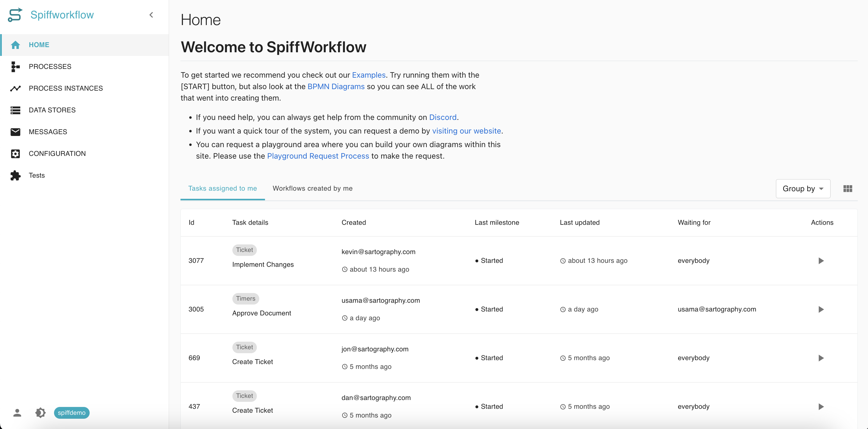
Task: Click the visiting our website link
Action: tap(466, 131)
